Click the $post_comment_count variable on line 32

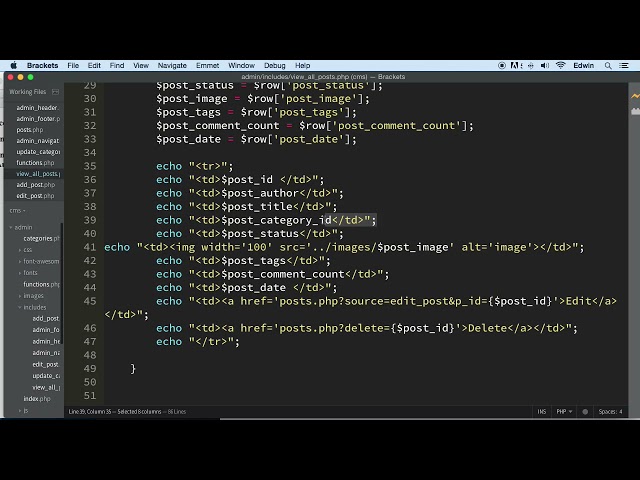tap(218, 126)
